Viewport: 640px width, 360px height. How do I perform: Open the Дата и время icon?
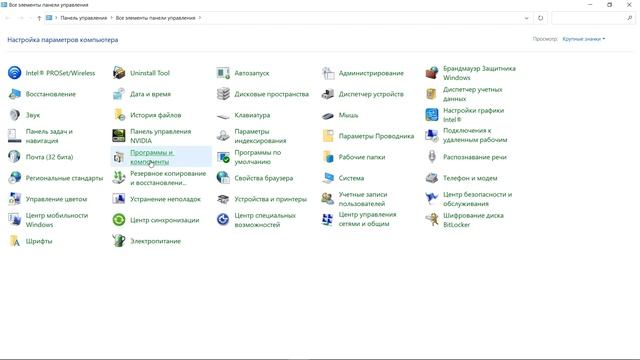119,94
